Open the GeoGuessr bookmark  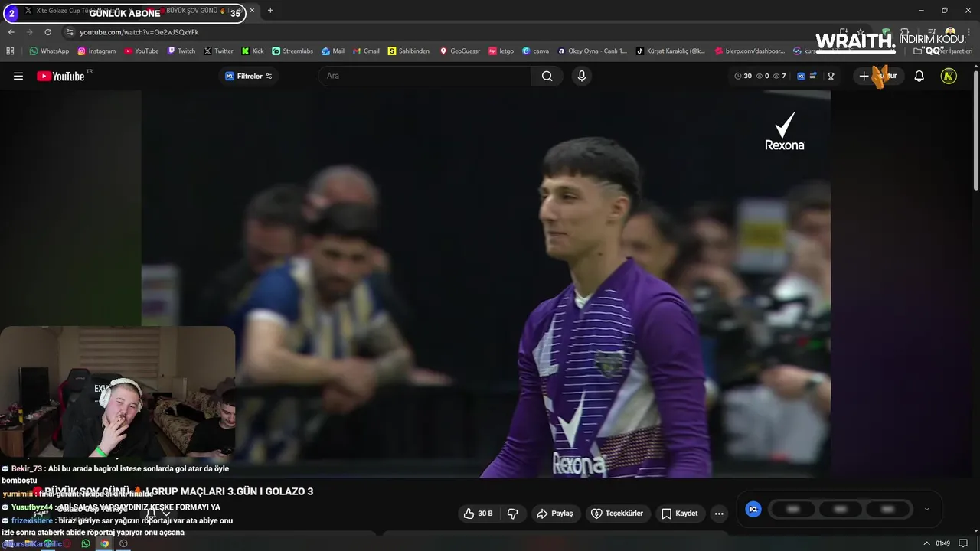click(459, 51)
